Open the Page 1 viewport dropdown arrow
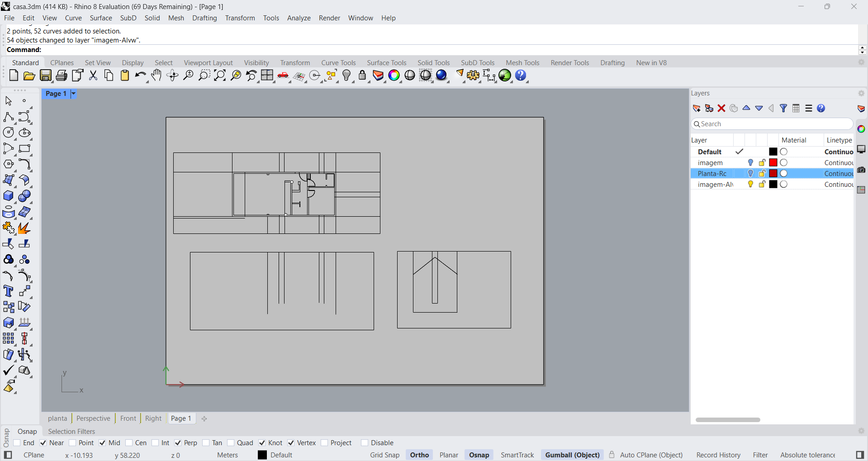868x461 pixels. tap(73, 94)
